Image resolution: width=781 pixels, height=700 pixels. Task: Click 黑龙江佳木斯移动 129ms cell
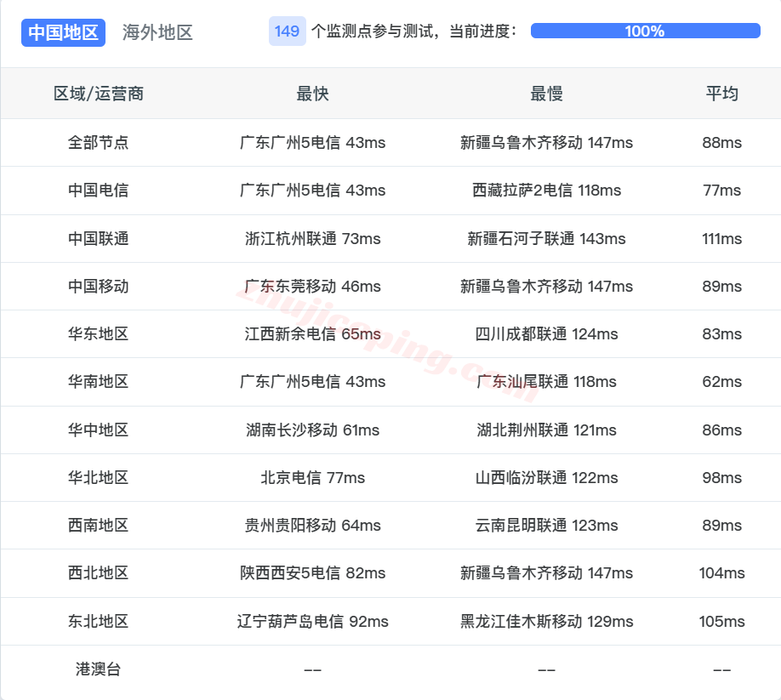point(546,622)
